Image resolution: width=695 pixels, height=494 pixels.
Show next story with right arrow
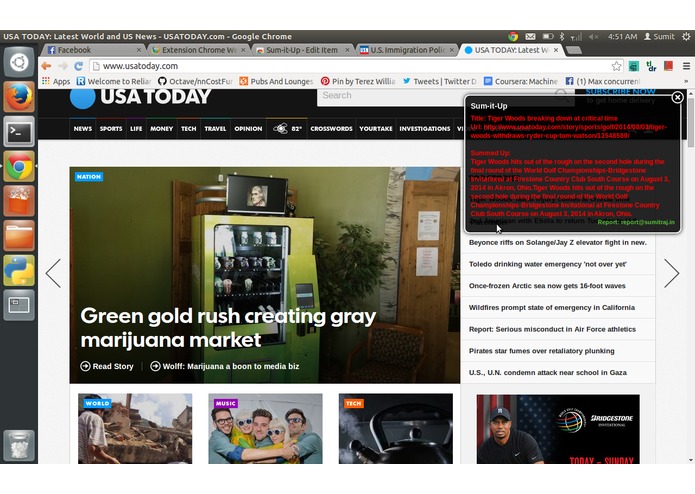[672, 273]
